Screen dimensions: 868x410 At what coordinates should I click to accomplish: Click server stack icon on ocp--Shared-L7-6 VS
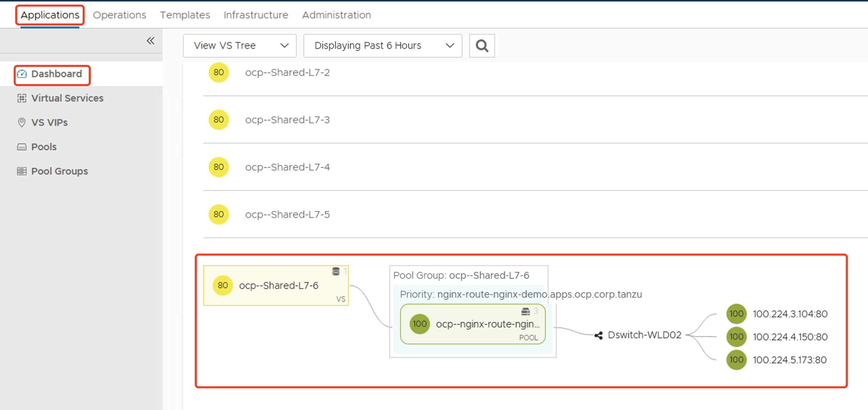point(335,271)
